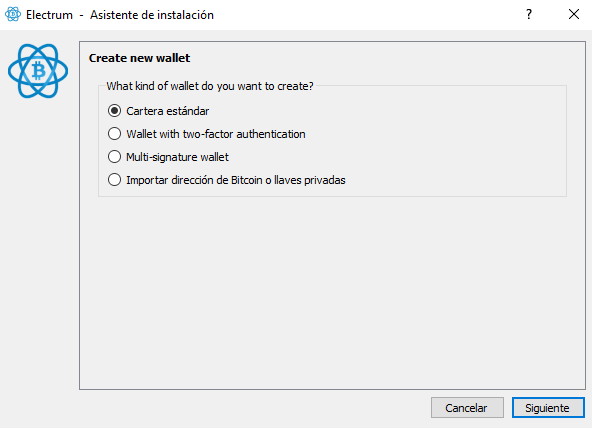The height and width of the screenshot is (428, 592).
Task: Click the "Multi-signature wallet" label text
Action: pyautogui.click(x=177, y=157)
